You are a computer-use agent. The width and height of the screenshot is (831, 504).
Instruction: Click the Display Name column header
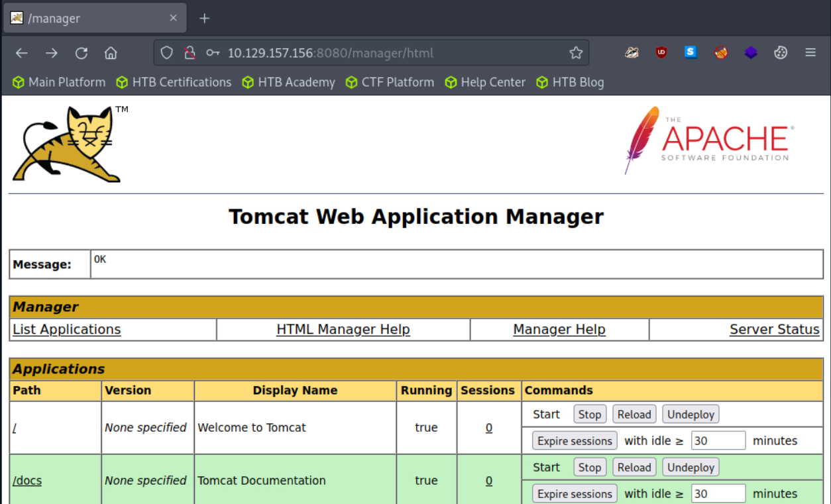(x=295, y=391)
